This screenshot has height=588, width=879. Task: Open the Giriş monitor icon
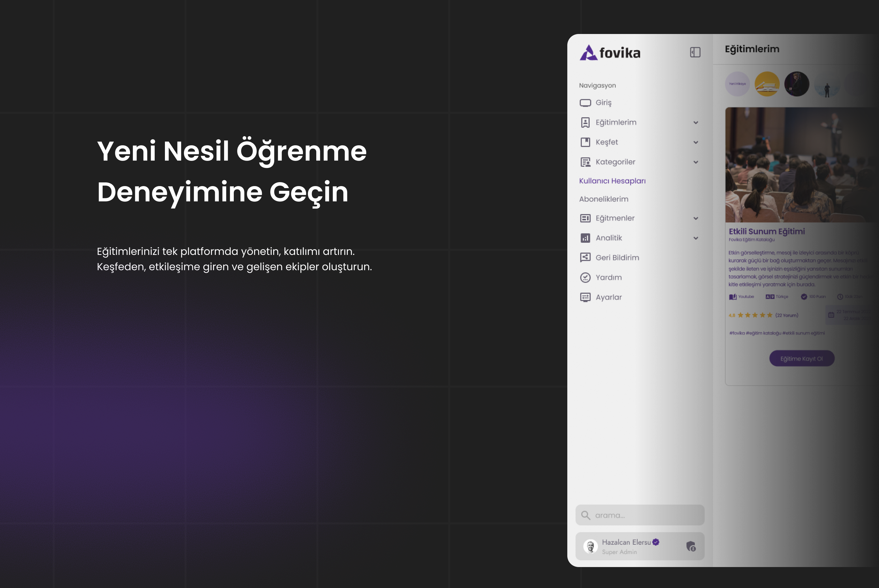point(585,103)
